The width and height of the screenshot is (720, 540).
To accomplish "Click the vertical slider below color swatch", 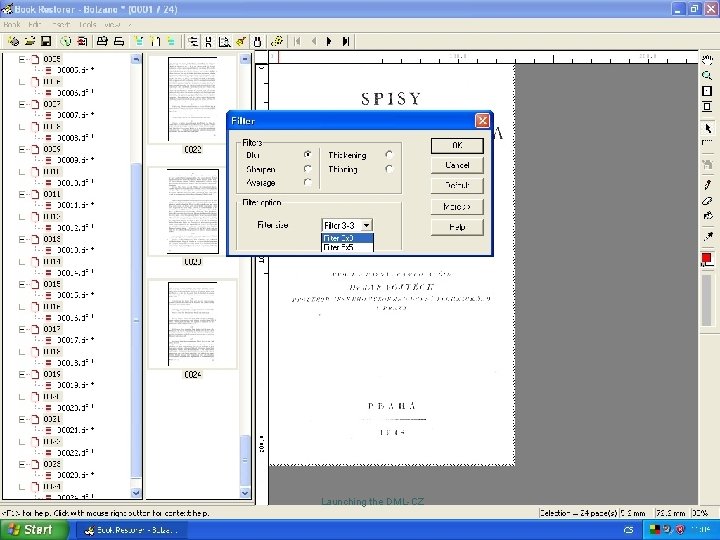I will coord(707,301).
